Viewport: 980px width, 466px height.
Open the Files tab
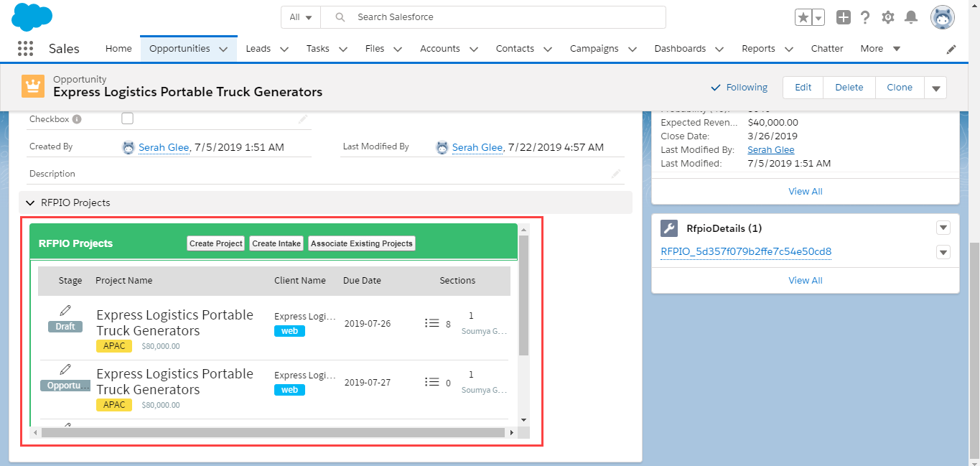pos(375,49)
